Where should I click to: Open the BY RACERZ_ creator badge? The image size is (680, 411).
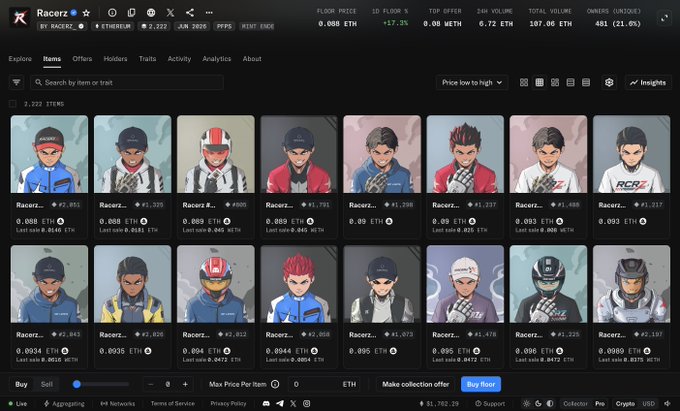pos(62,26)
